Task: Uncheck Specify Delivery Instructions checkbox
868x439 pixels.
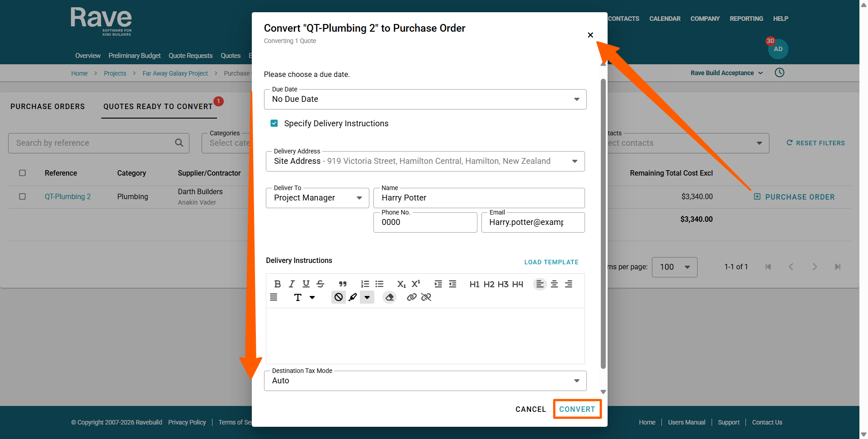Action: pos(274,123)
